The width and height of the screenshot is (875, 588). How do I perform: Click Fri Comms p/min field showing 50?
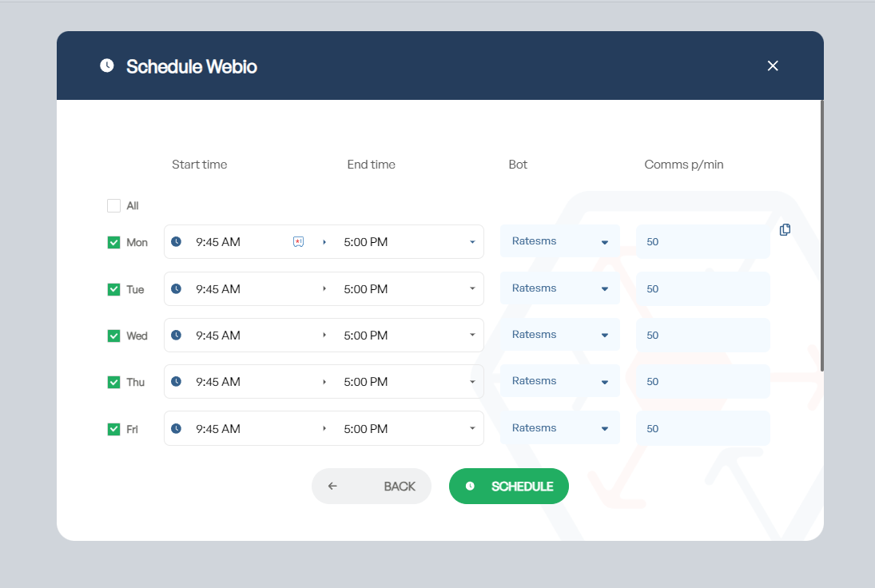tap(703, 428)
